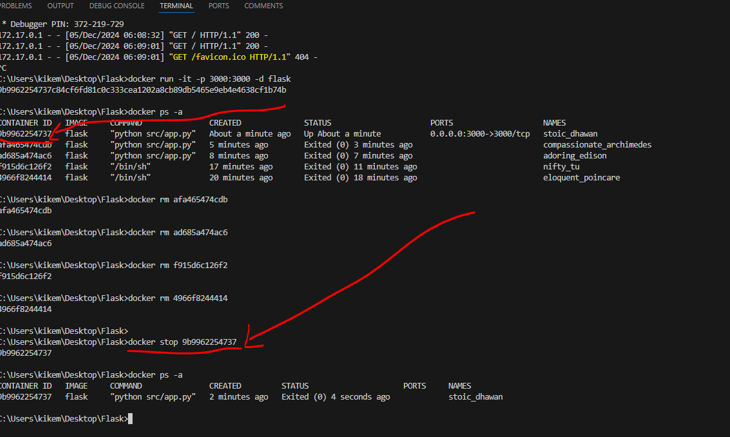This screenshot has height=438, width=730.
Task: Click the docker run -it -p 3000:3000 command
Action: (x=210, y=79)
